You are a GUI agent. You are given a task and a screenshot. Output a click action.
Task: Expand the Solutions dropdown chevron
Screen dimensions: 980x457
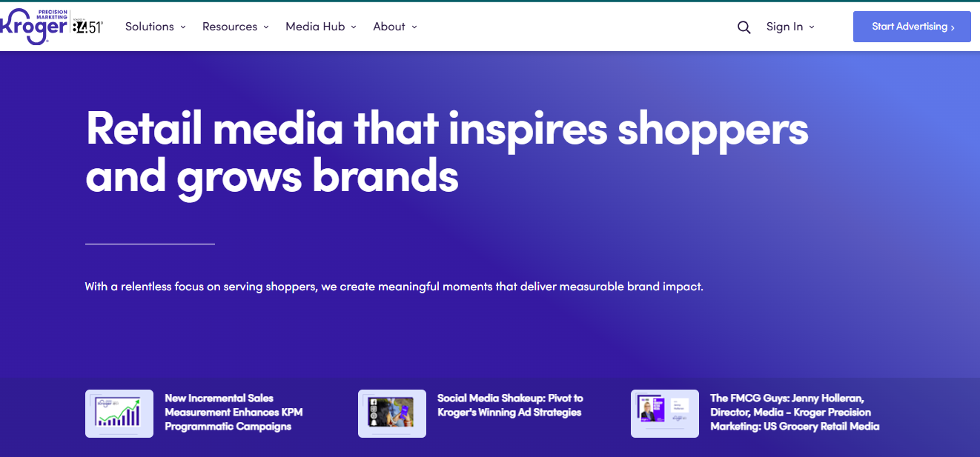tap(183, 27)
